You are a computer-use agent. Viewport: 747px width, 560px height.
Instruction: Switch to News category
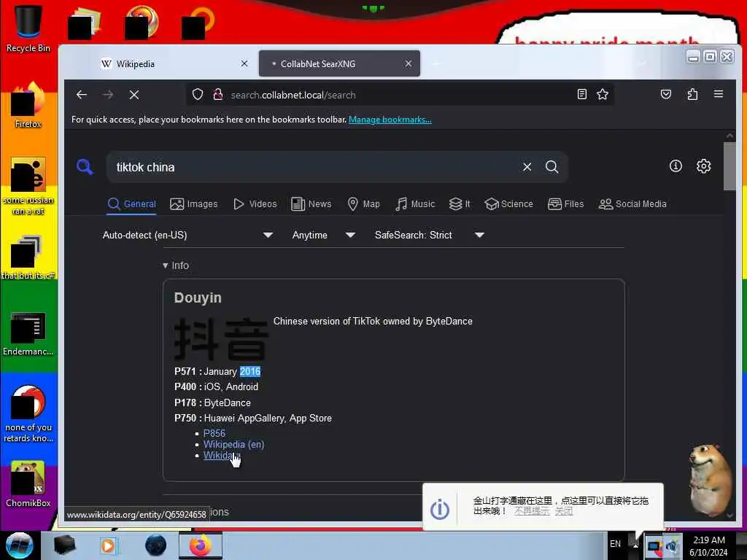(x=311, y=204)
